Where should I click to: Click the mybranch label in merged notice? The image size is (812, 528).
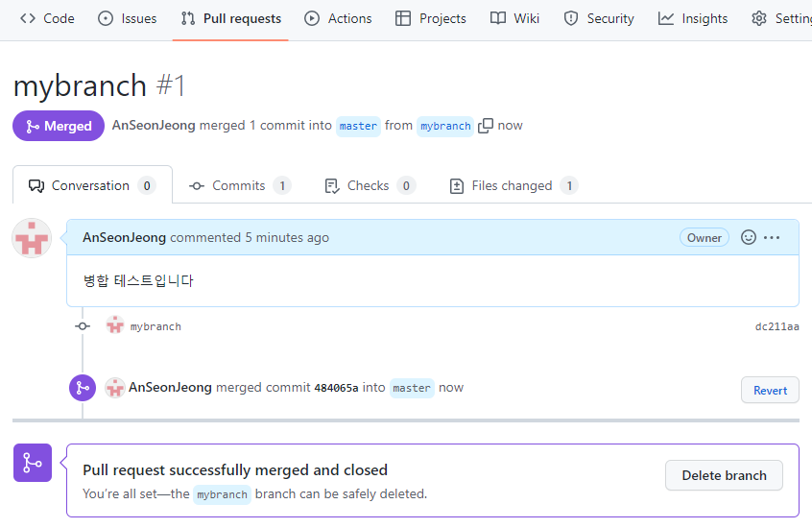click(x=222, y=494)
